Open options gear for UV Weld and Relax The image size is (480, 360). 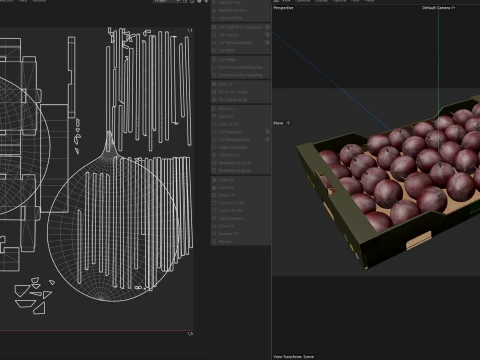[x=267, y=43]
